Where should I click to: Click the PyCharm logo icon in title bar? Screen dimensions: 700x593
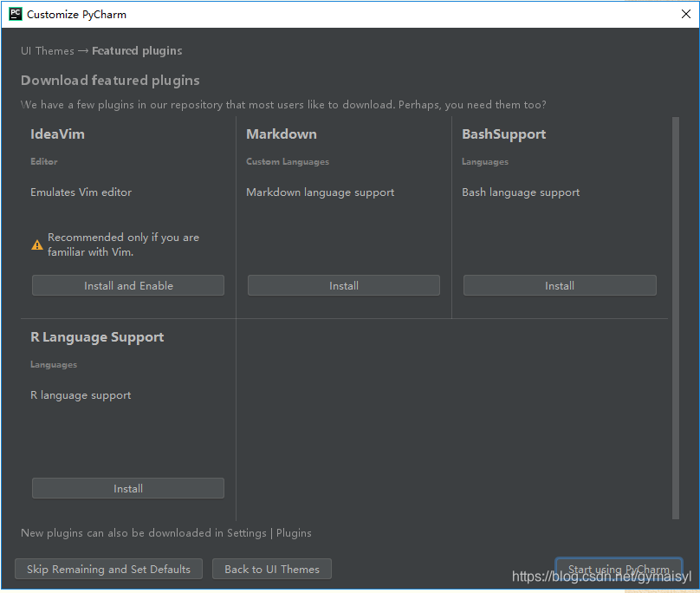(16, 14)
